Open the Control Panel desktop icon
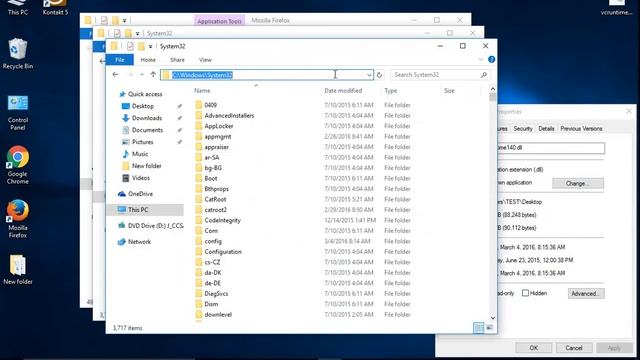 (18, 113)
